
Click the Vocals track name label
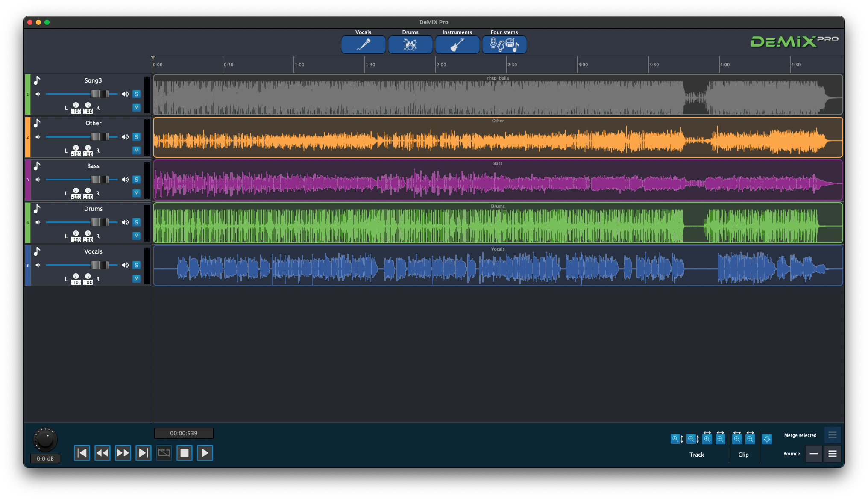click(x=93, y=251)
